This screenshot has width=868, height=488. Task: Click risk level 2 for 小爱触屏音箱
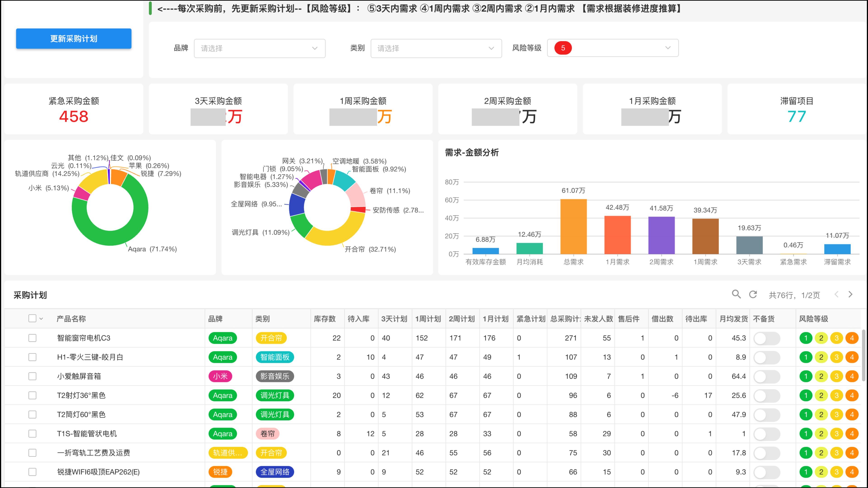tap(821, 377)
